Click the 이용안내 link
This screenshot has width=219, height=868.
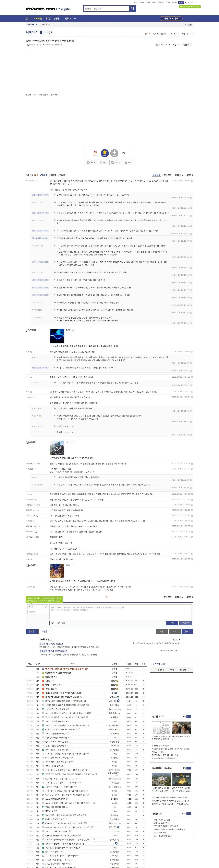[x=185, y=34]
